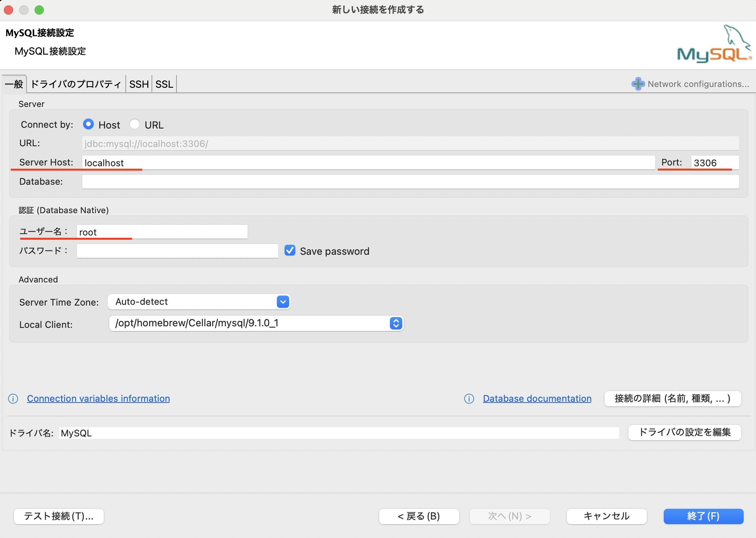Screen dimensions: 756x538
Task: Open the SSL tab
Action: click(x=164, y=84)
